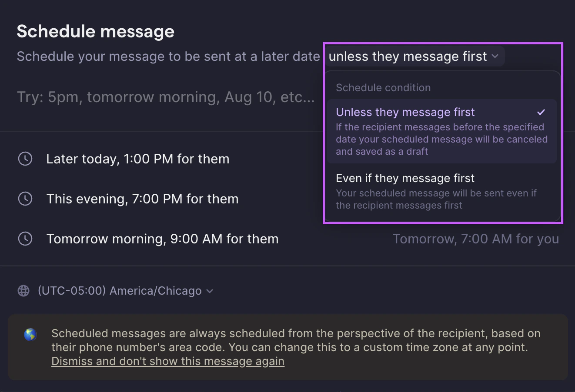Image resolution: width=575 pixels, height=392 pixels.
Task: Click the Schedule condition menu header
Action: tap(383, 87)
